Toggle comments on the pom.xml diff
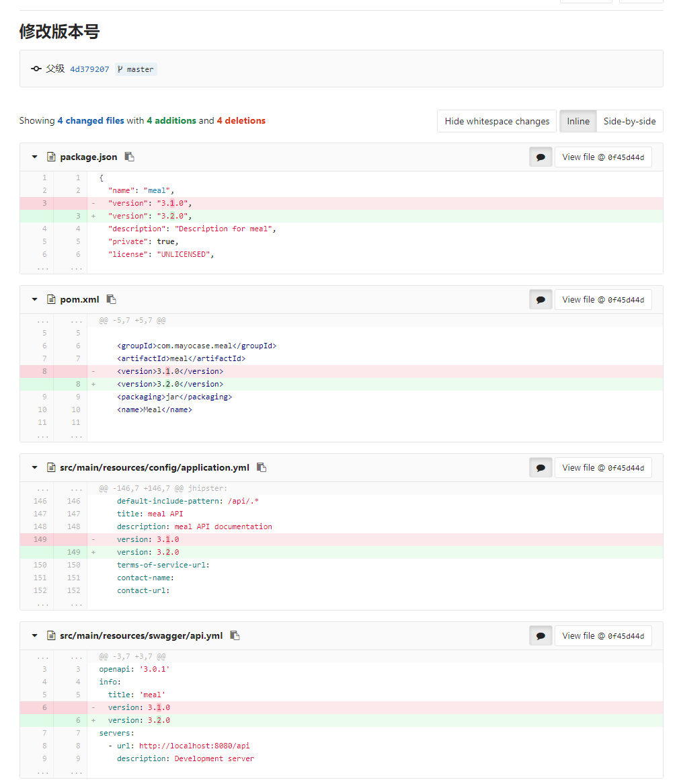 (x=541, y=299)
